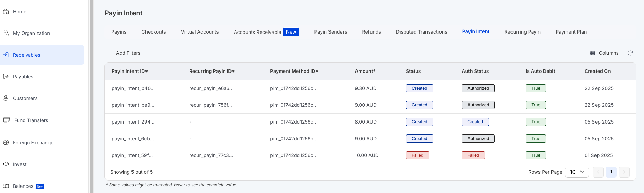Click the 9.30 AUD amount cell
644x193 pixels.
[x=366, y=88]
